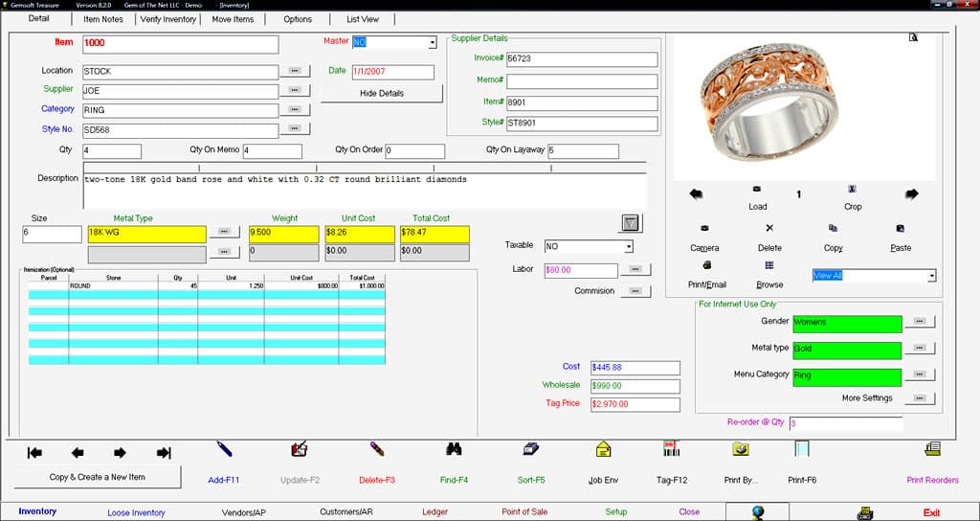Click the cash register icon beside Exit

(x=865, y=513)
